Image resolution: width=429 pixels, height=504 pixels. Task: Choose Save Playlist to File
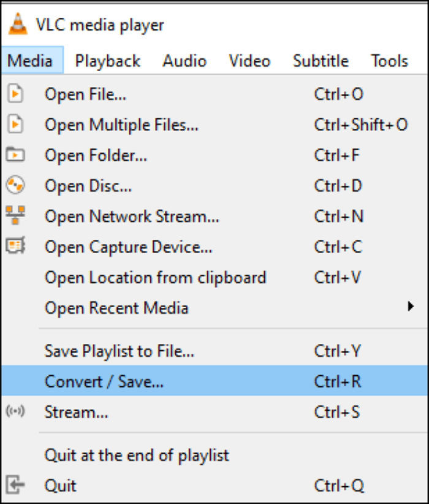(x=120, y=351)
